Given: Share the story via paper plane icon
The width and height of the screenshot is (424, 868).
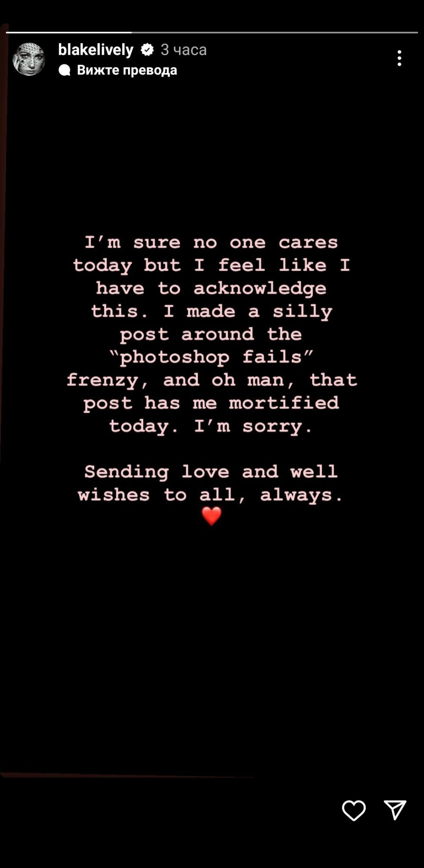Looking at the screenshot, I should pos(395,810).
